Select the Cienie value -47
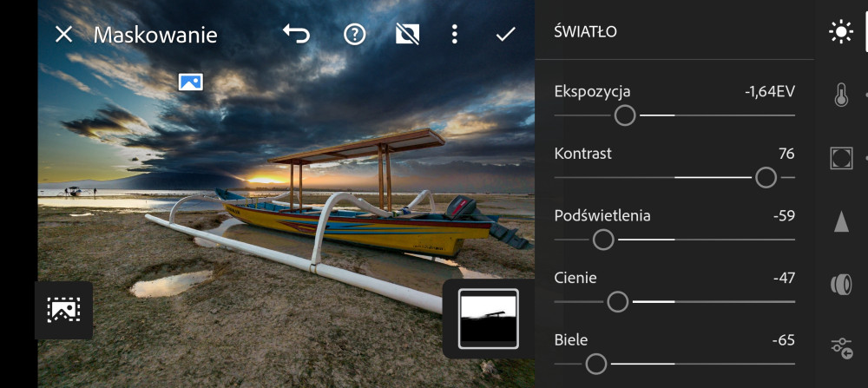The width and height of the screenshot is (868, 388). point(784,278)
